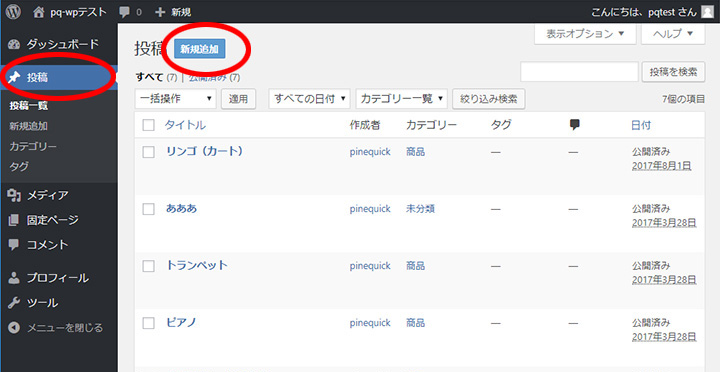
Task: Click author pinequick in トランペット row
Action: coord(370,266)
